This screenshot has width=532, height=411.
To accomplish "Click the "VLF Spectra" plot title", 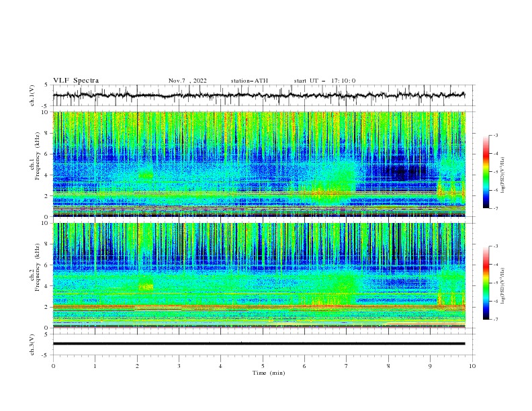I will point(76,81).
